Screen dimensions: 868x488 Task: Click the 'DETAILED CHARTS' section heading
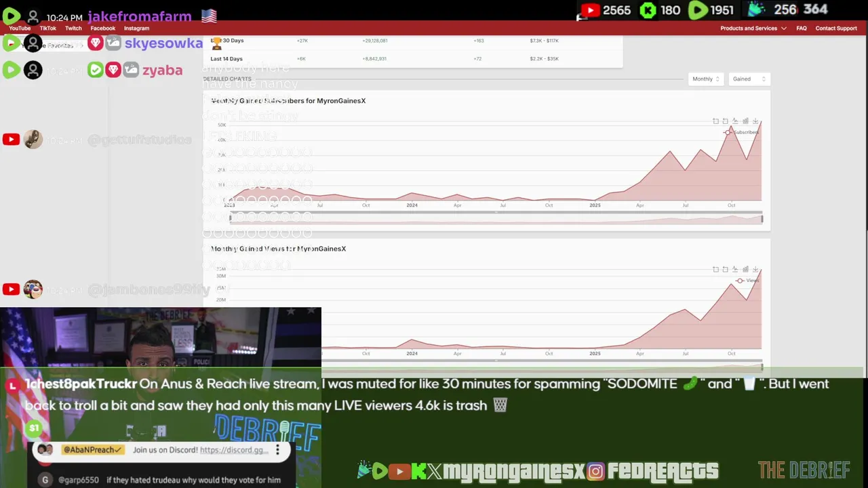pyautogui.click(x=227, y=79)
